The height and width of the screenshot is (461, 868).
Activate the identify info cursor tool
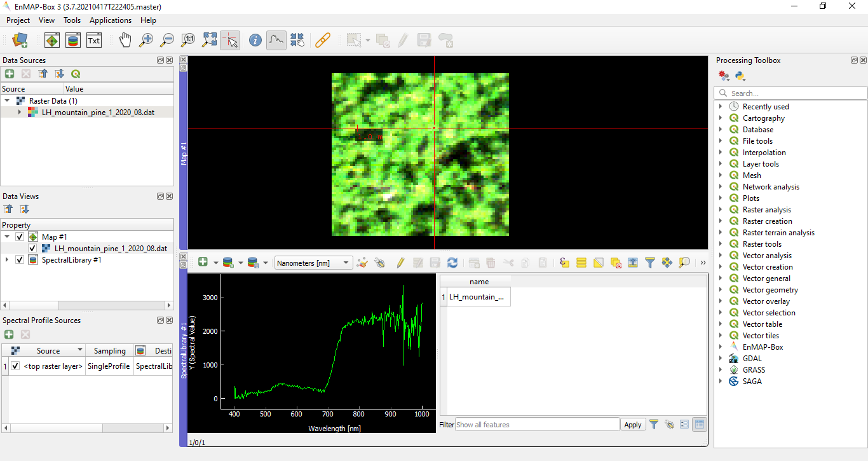tap(255, 41)
